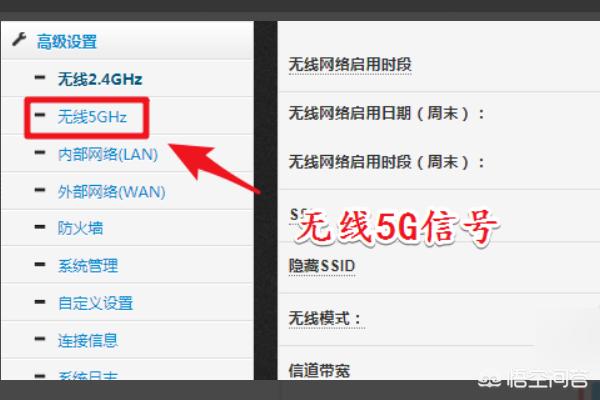Open the 系统日志 entry at bottom

coord(88,375)
